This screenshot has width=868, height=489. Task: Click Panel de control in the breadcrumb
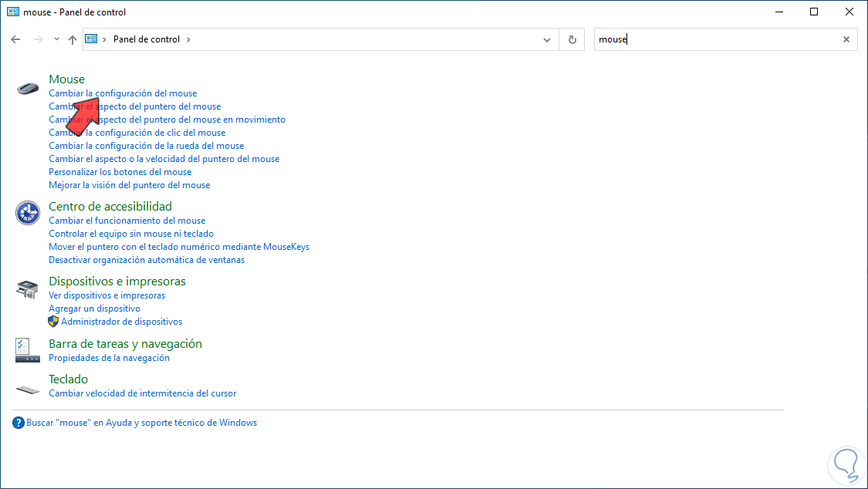point(146,39)
